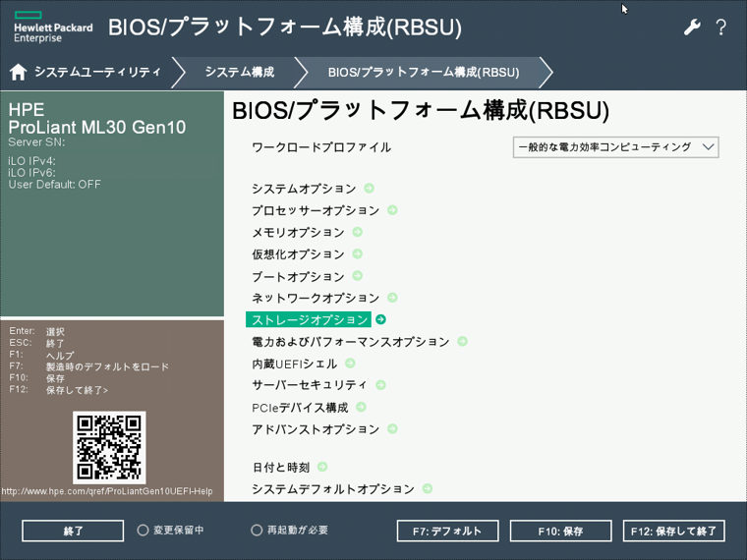Open システムデフォルトオプション menu

click(x=333, y=489)
